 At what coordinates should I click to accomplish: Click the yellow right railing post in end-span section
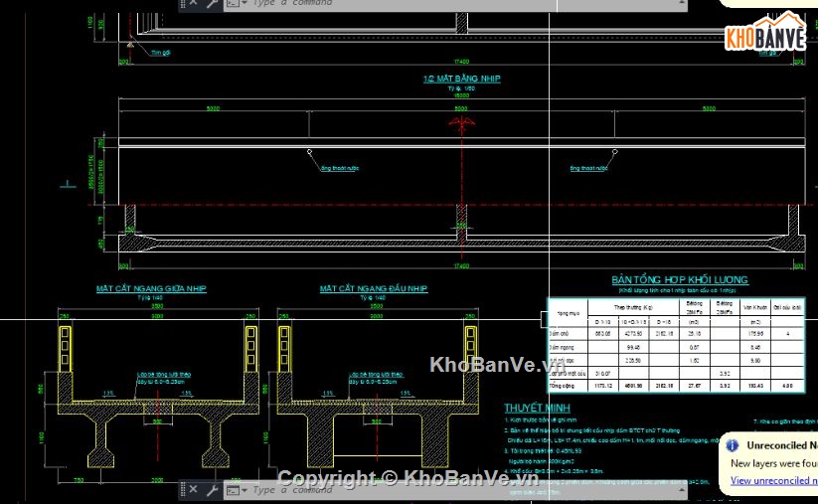click(x=470, y=349)
